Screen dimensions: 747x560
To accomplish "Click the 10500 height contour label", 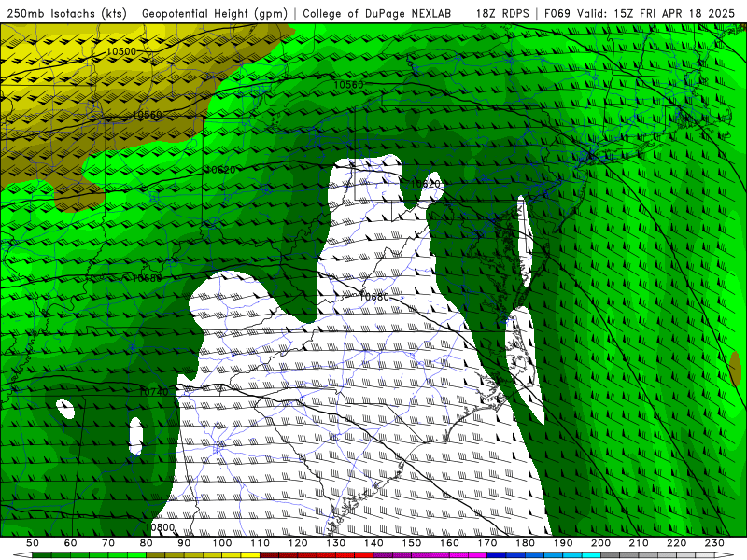I will [121, 51].
